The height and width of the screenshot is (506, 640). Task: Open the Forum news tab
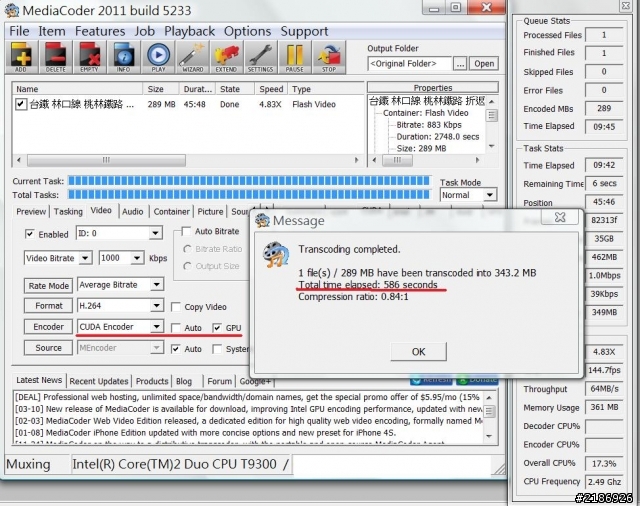click(220, 381)
